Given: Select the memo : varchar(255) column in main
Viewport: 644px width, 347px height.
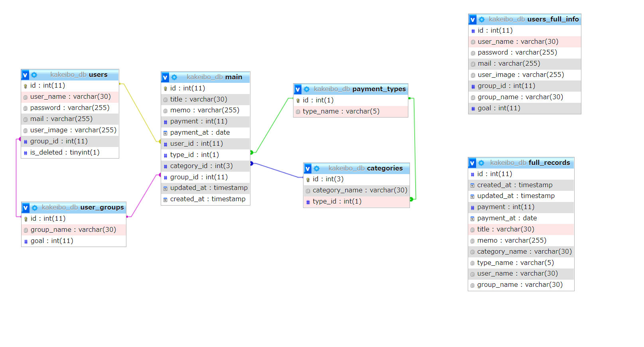Looking at the screenshot, I should 205,110.
